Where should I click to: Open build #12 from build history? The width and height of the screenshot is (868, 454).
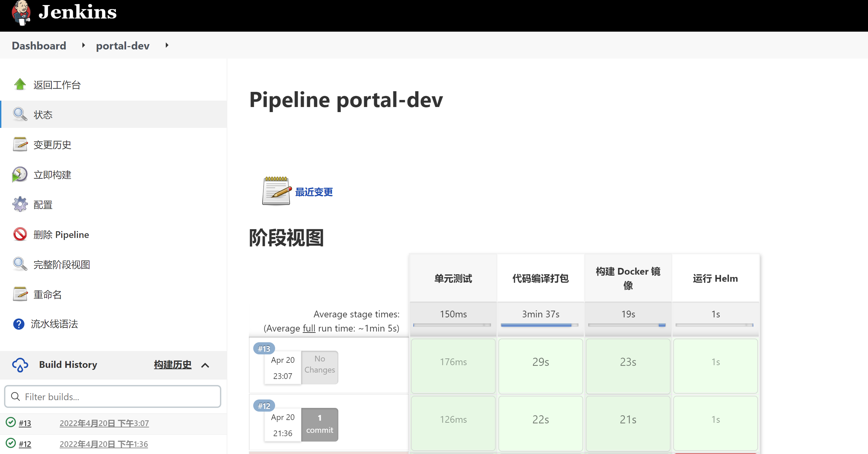tap(25, 444)
